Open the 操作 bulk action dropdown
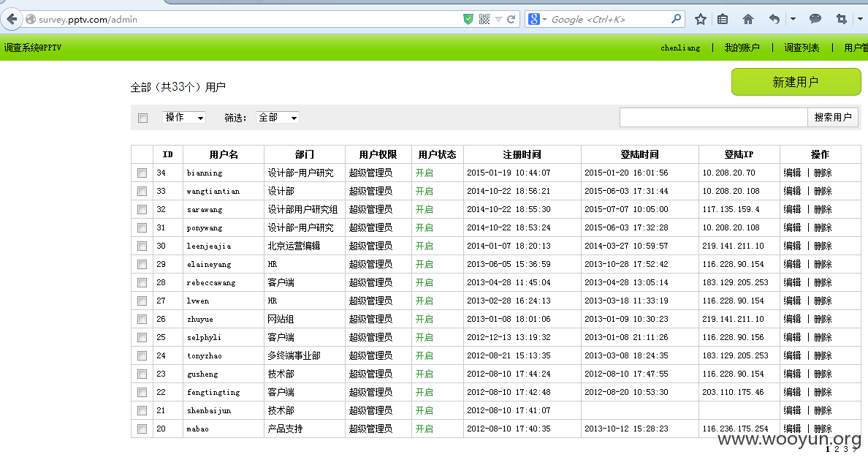The height and width of the screenshot is (460, 868). pos(184,118)
